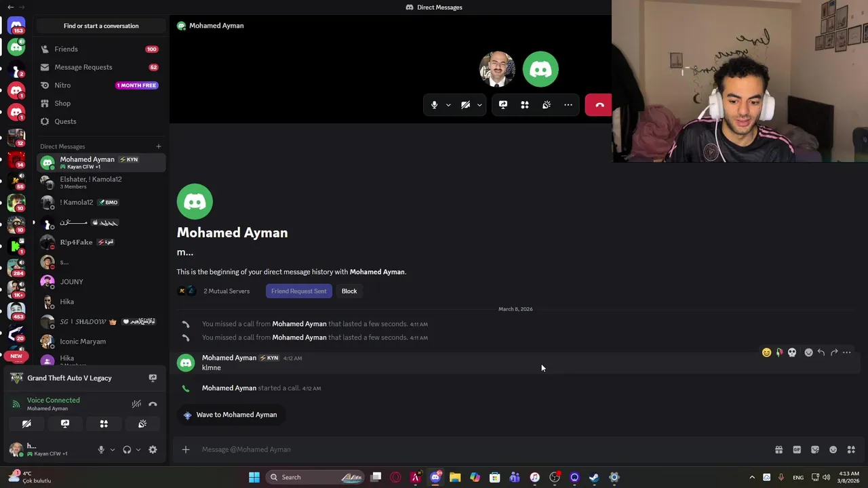The width and height of the screenshot is (868, 488).
Task: Turn on camera in call controls
Action: [465, 105]
